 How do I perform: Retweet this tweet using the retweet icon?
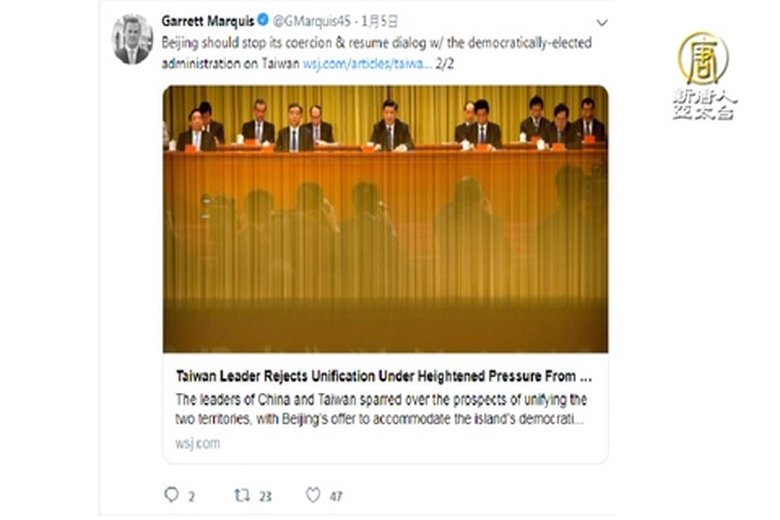[242, 494]
